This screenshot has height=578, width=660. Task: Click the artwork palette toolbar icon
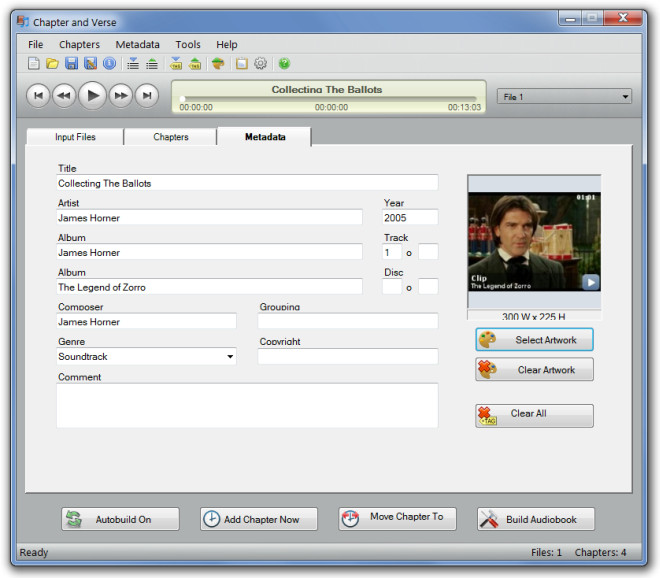click(218, 64)
